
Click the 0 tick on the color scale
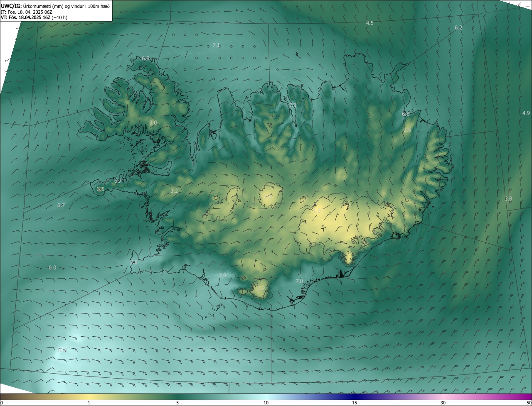pos(2,403)
